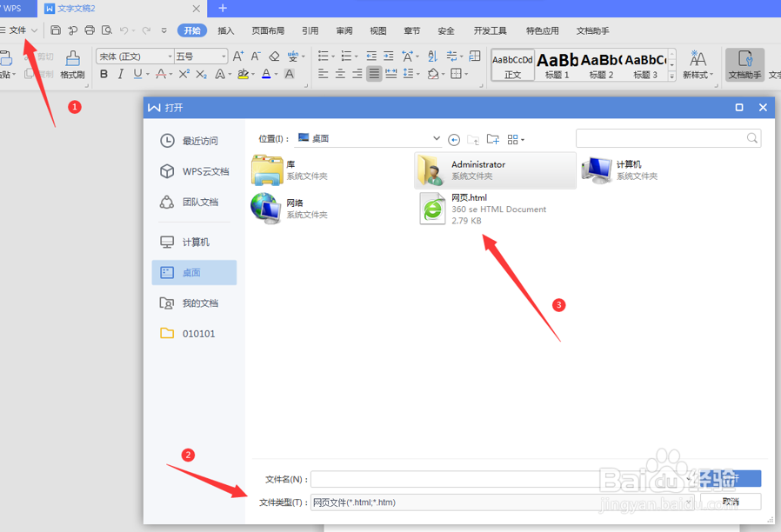Open the 插入 ribbon tab
The image size is (781, 532).
225,30
